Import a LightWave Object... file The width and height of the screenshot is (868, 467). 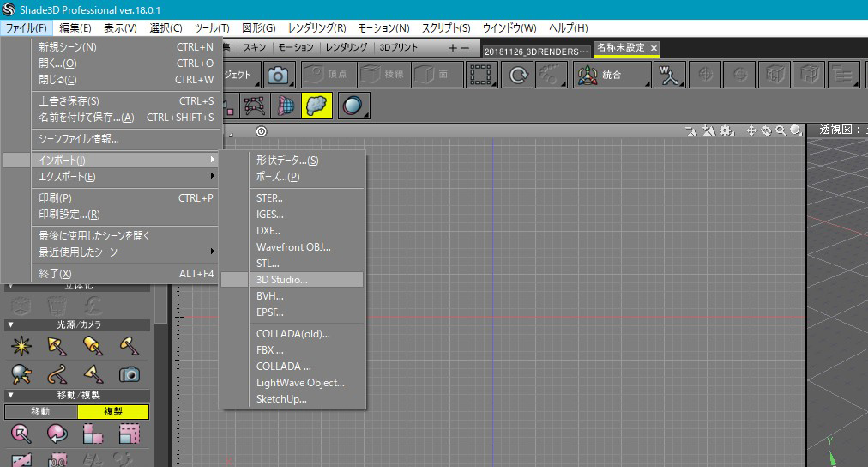(307, 383)
